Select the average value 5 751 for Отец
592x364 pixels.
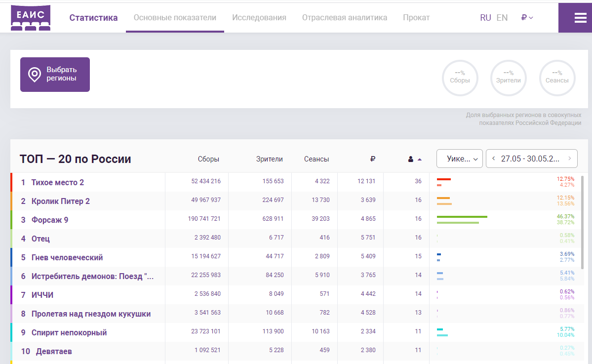tap(368, 238)
